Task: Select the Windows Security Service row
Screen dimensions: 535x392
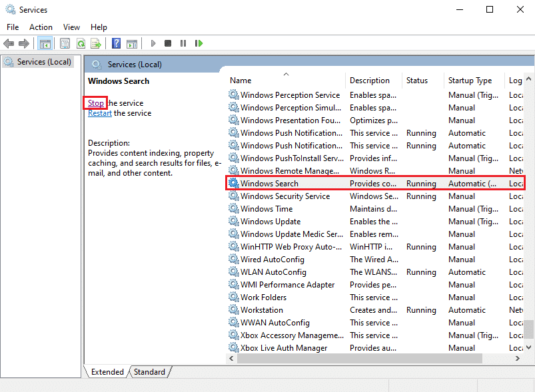Action: click(x=375, y=196)
